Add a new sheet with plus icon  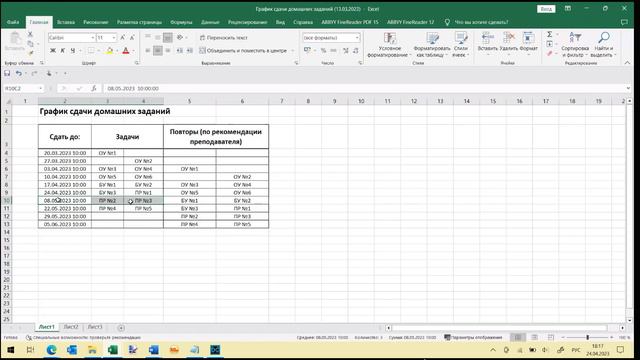pyautogui.click(x=121, y=327)
